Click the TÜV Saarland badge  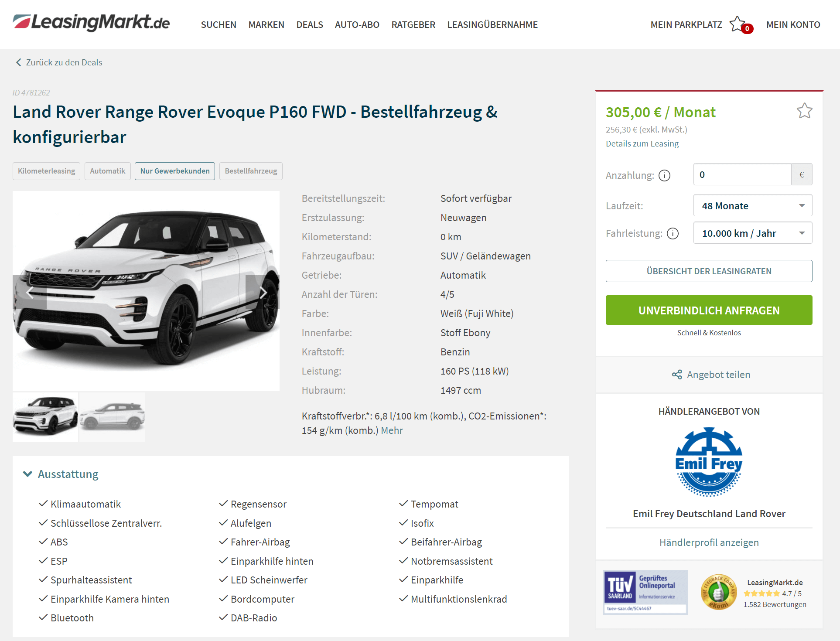(x=645, y=592)
